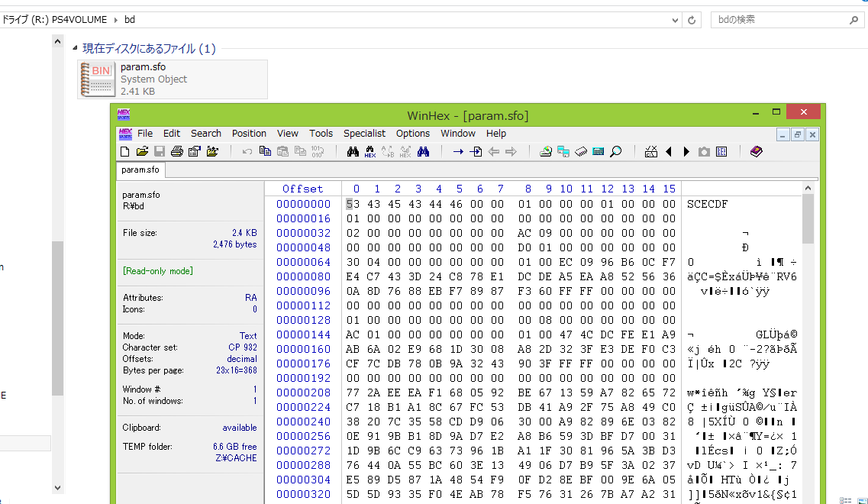This screenshot has height=504, width=868.
Task: Click the Offset column header
Action: coord(302,189)
